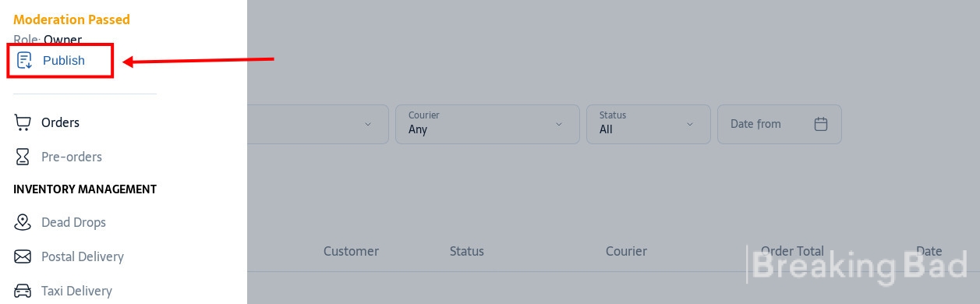
Task: Go to the Pre-orders label
Action: click(x=72, y=157)
